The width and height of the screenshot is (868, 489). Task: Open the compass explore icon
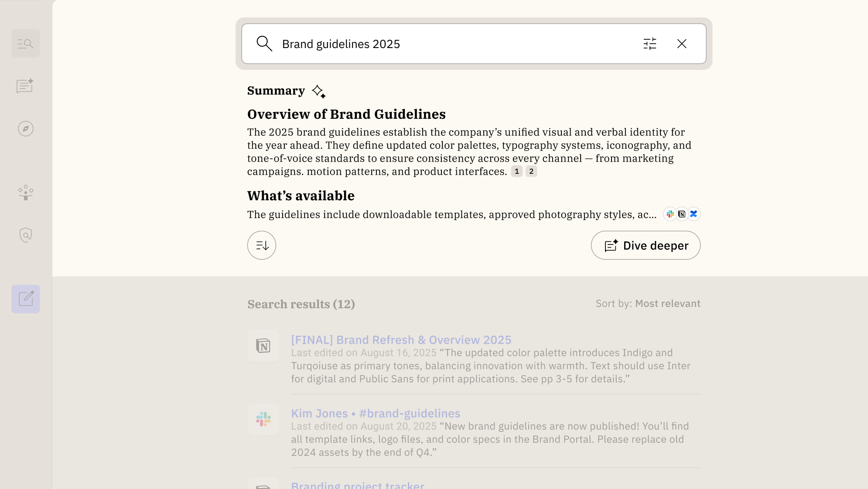click(26, 129)
